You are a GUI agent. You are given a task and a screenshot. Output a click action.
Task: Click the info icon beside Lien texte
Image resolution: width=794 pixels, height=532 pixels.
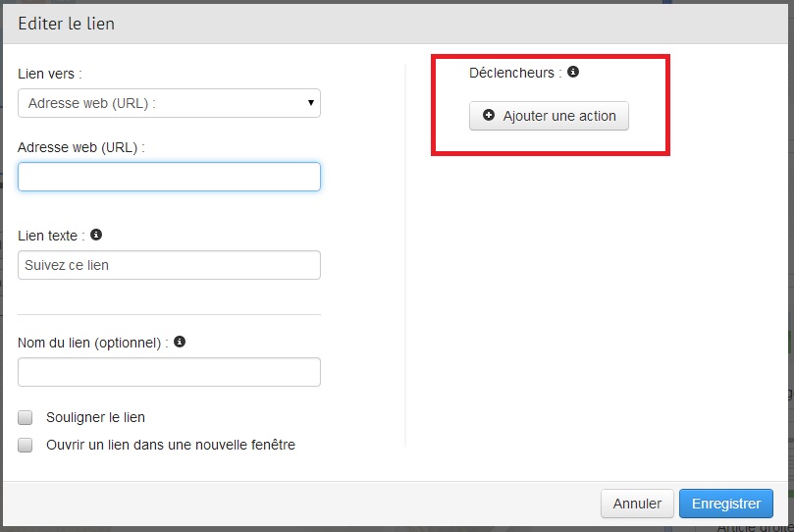click(x=96, y=236)
